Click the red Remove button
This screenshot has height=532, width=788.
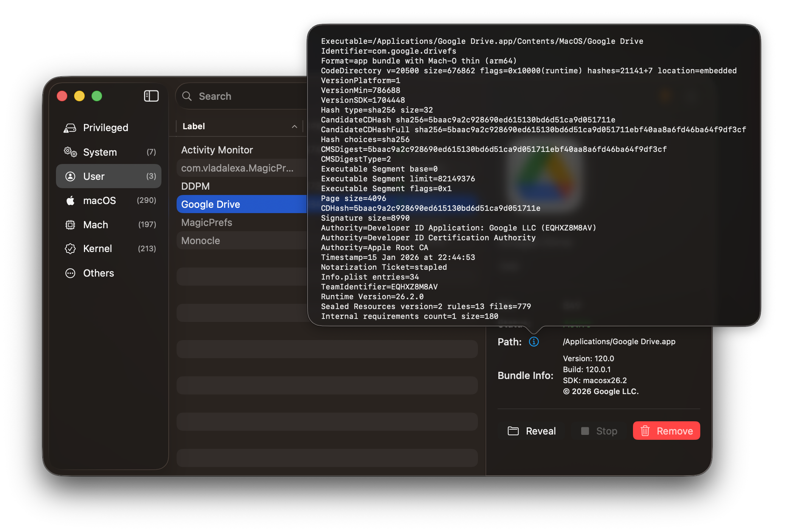point(666,431)
